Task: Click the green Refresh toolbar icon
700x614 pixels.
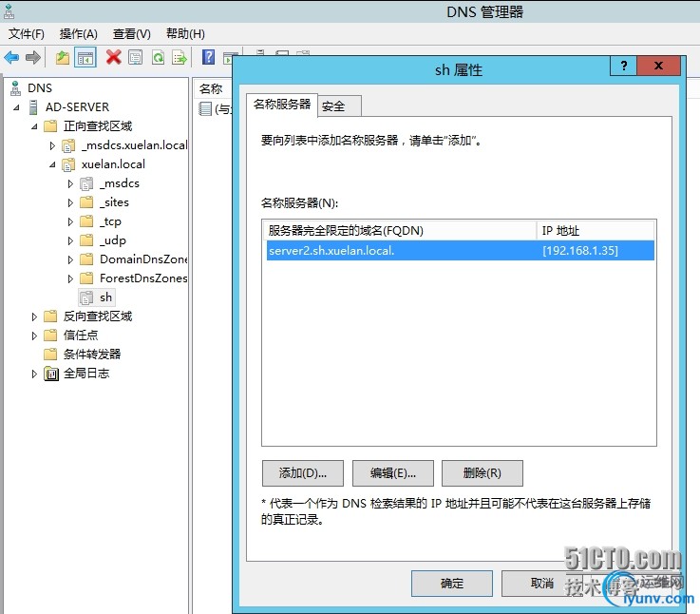Action: click(158, 58)
